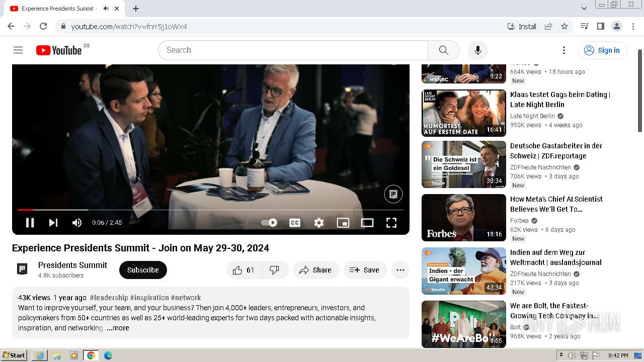Click the address bar URL
644x362 pixels.
pyautogui.click(x=129, y=27)
